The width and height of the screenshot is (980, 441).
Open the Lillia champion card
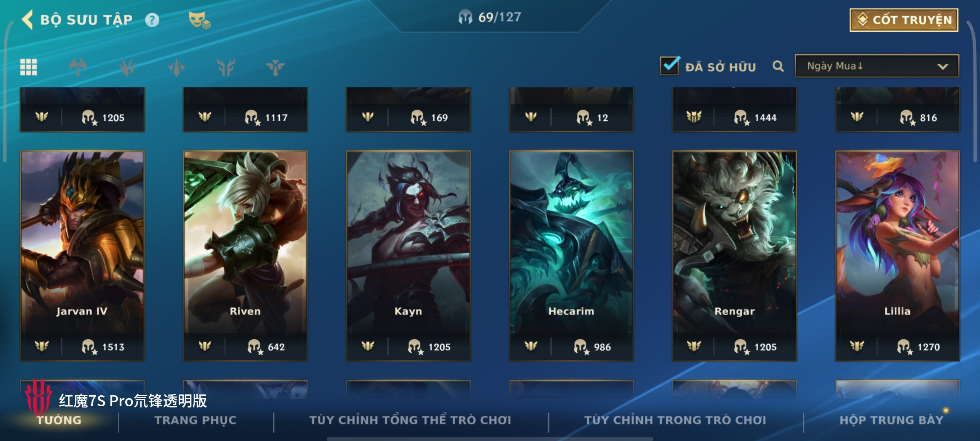click(898, 256)
